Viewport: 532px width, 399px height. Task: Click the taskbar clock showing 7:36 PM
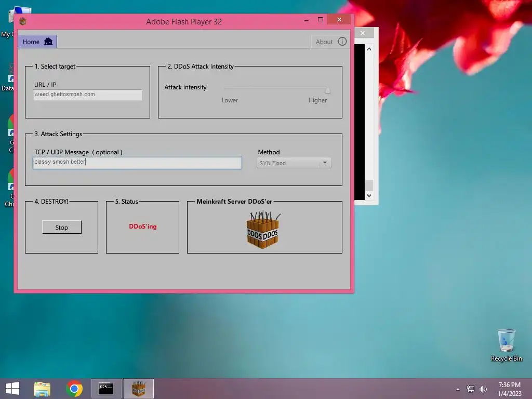509,389
